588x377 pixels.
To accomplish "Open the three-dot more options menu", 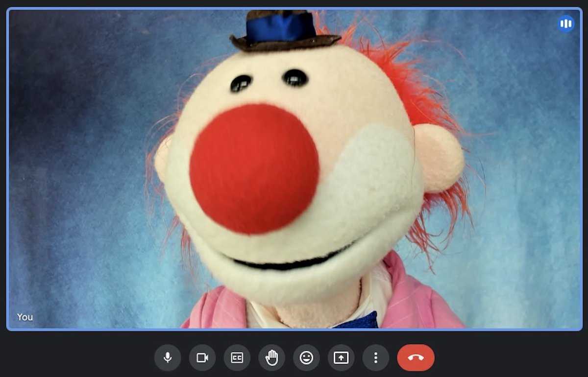I will 375,357.
